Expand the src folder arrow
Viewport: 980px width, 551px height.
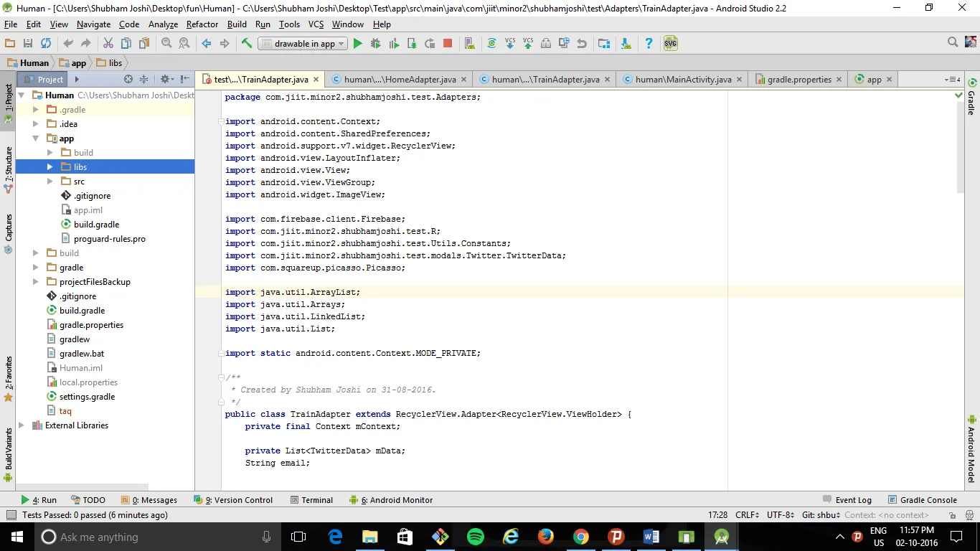50,182
